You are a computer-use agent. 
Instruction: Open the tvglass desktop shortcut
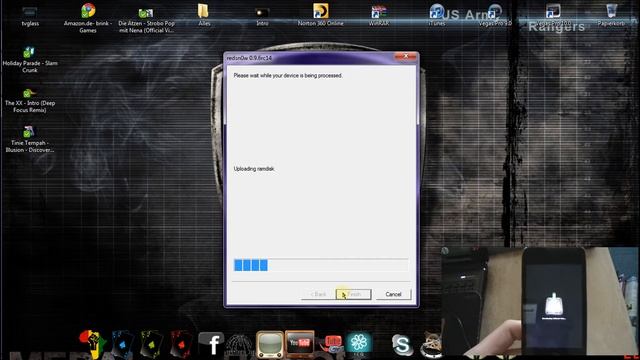[30, 16]
